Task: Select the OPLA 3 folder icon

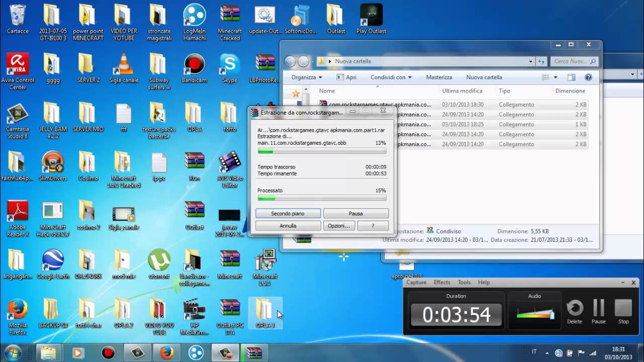Action: (265, 313)
